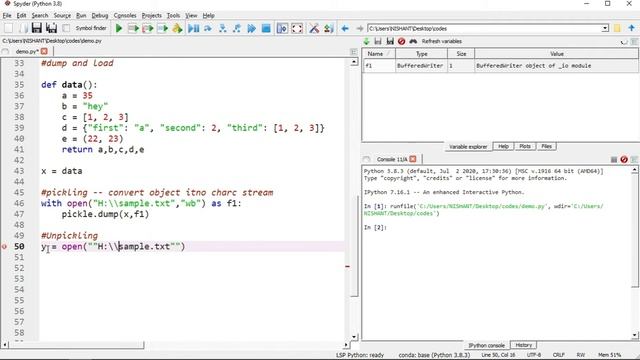The height and width of the screenshot is (360, 640).
Task: Open the Tools menu
Action: 173,16
